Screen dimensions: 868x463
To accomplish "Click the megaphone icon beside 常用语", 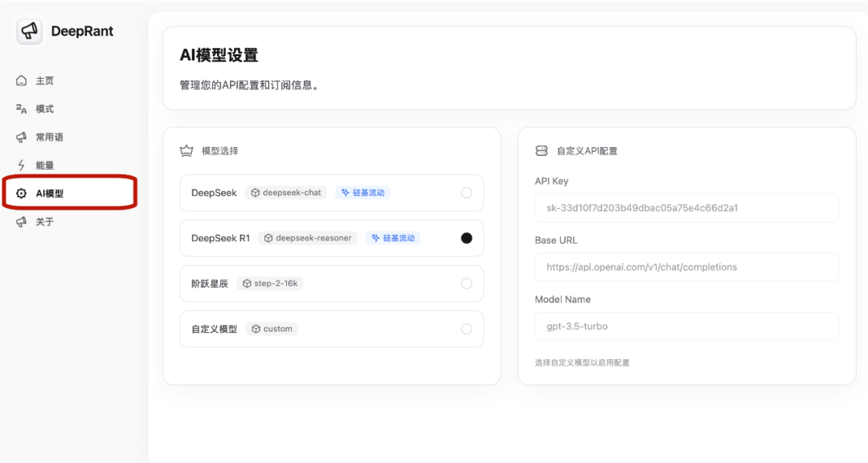I will 21,137.
